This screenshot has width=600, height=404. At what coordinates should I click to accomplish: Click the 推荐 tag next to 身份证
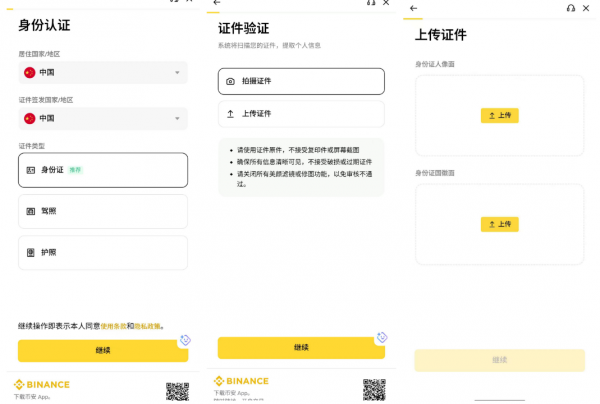click(75, 170)
